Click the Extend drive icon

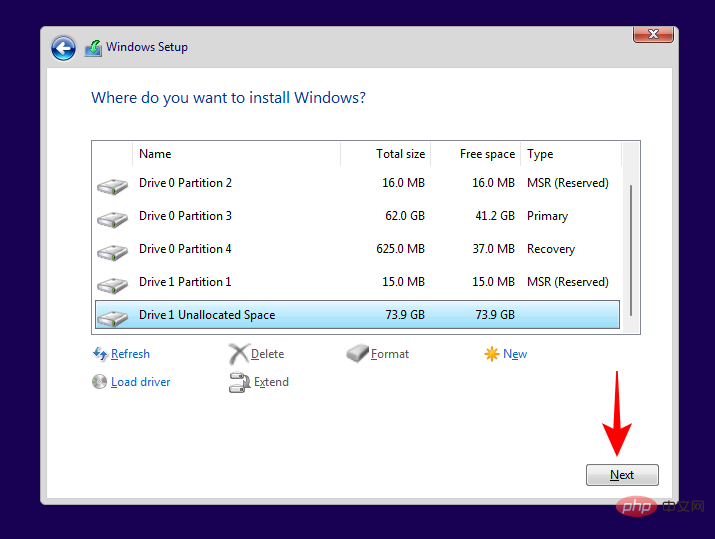[239, 382]
